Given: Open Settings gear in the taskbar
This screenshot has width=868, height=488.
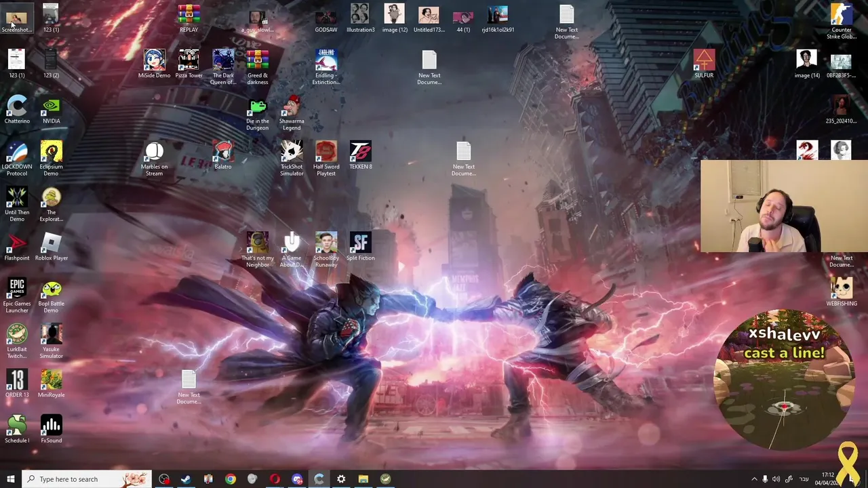Looking at the screenshot, I should coord(341,479).
